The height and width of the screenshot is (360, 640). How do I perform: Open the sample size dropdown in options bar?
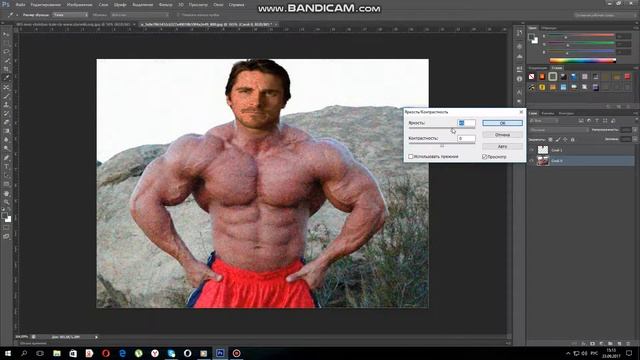(x=70, y=15)
